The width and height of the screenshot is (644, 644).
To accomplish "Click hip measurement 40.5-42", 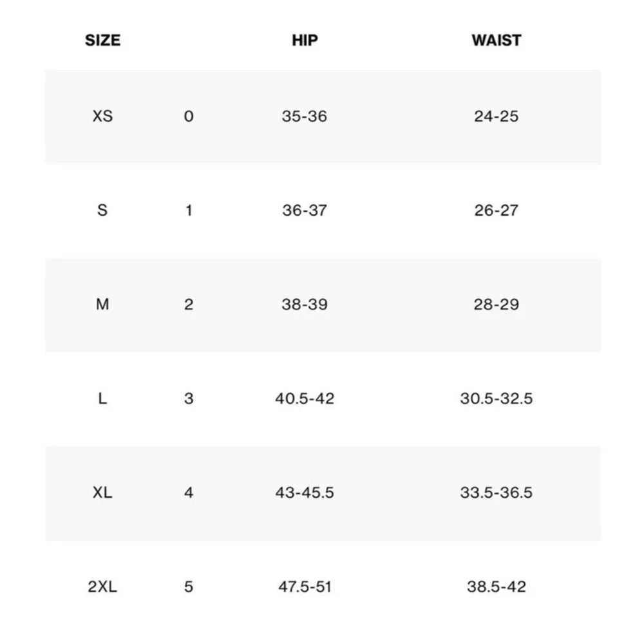I will [305, 399].
